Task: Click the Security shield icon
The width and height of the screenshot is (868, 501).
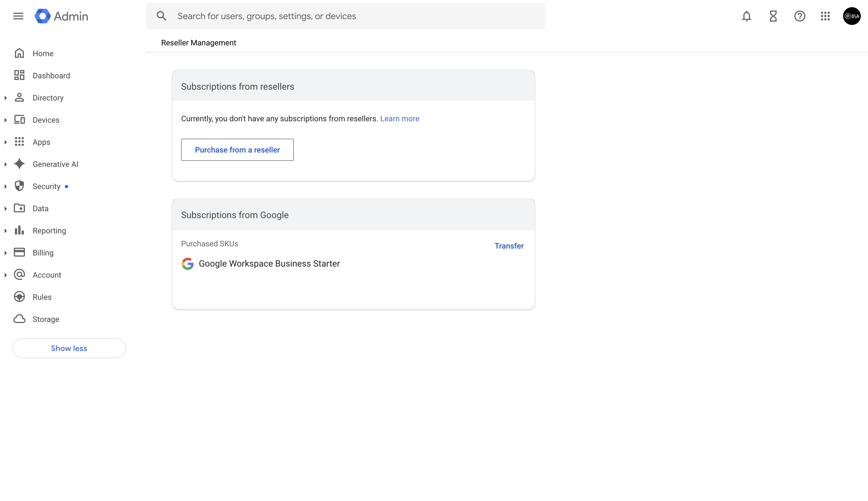Action: [19, 186]
